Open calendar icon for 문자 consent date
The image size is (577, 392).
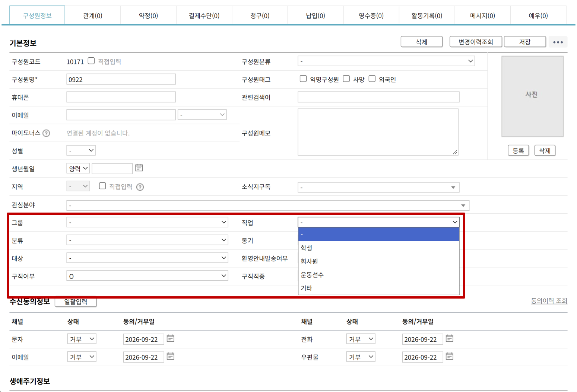[x=171, y=338]
